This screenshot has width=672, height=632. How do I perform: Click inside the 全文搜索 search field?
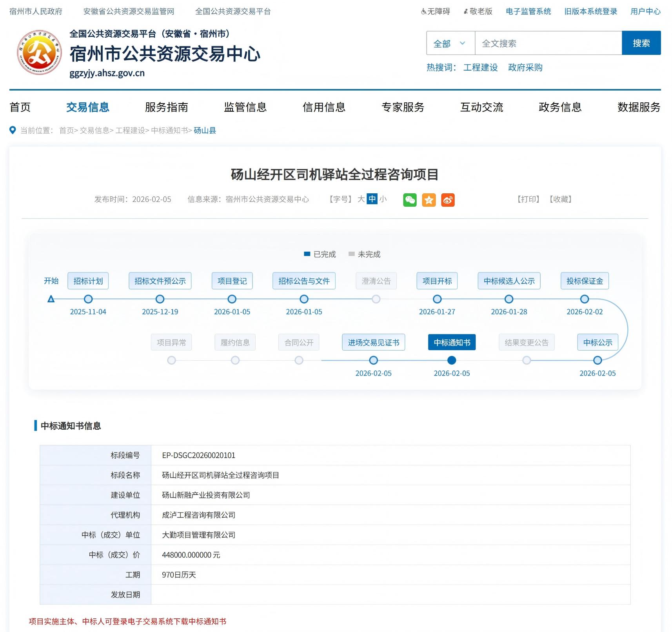[x=545, y=43]
